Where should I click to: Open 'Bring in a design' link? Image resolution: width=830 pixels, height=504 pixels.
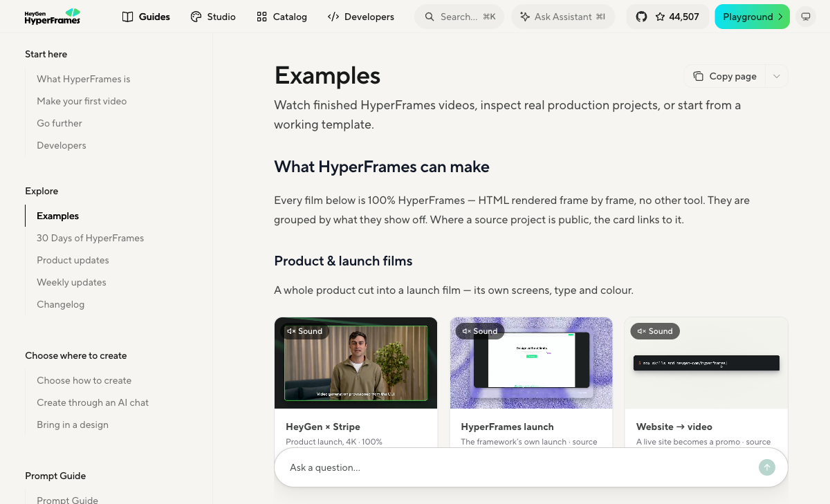(73, 424)
